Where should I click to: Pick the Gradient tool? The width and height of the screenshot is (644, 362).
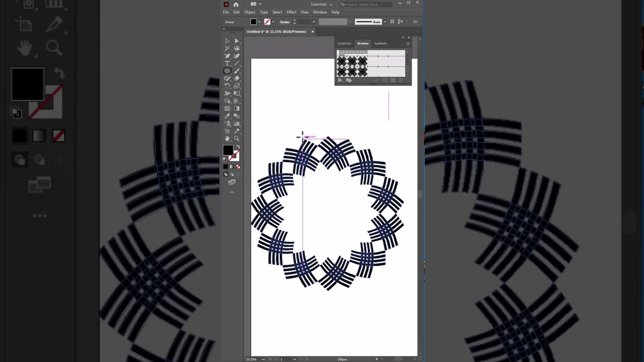click(x=236, y=109)
